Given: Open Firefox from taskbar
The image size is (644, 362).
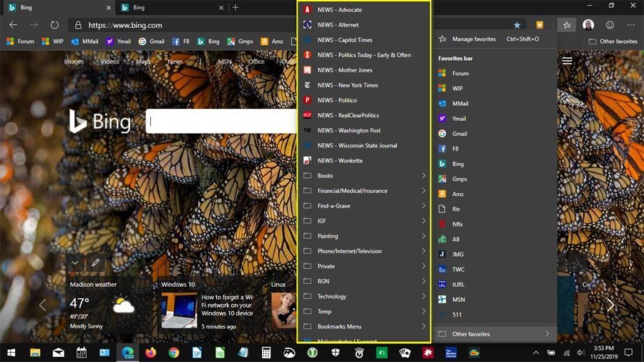Looking at the screenshot, I should click(151, 353).
